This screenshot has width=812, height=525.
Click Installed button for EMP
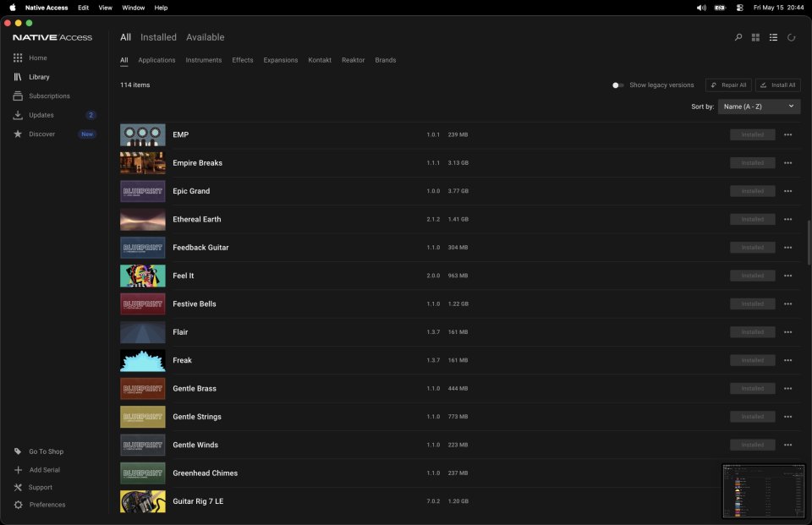753,134
